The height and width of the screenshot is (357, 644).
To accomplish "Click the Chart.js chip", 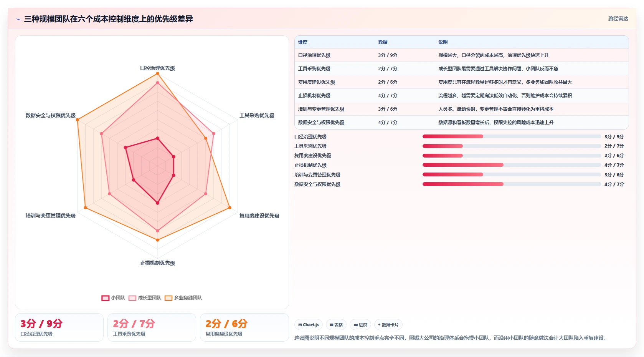I will click(309, 325).
